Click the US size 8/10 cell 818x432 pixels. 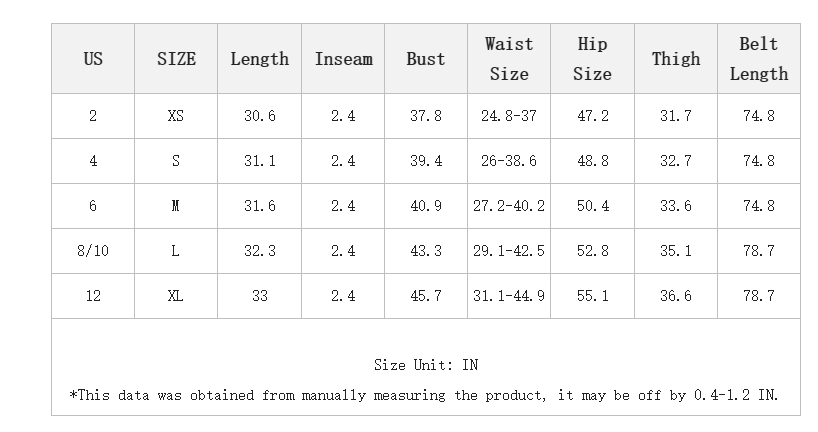click(93, 251)
